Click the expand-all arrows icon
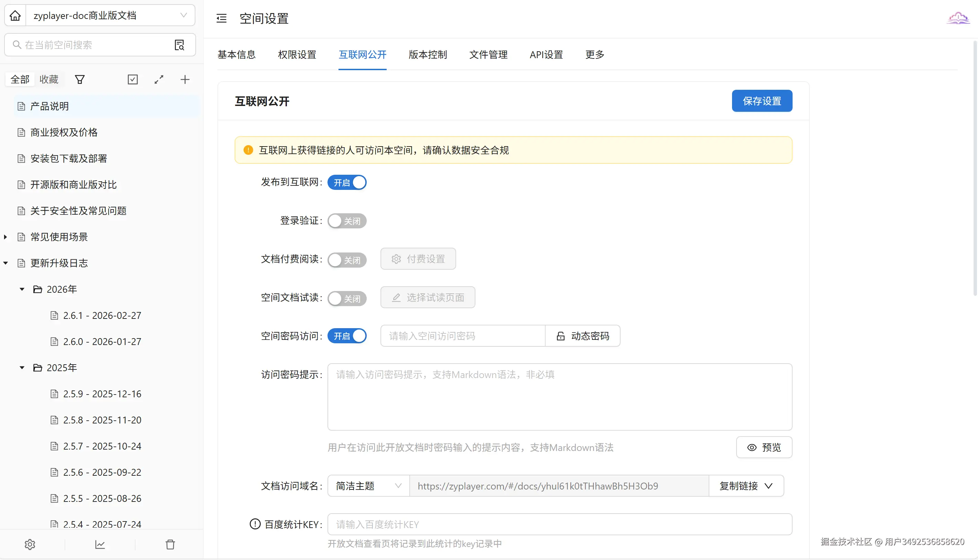This screenshot has height=560, width=978. click(x=159, y=79)
